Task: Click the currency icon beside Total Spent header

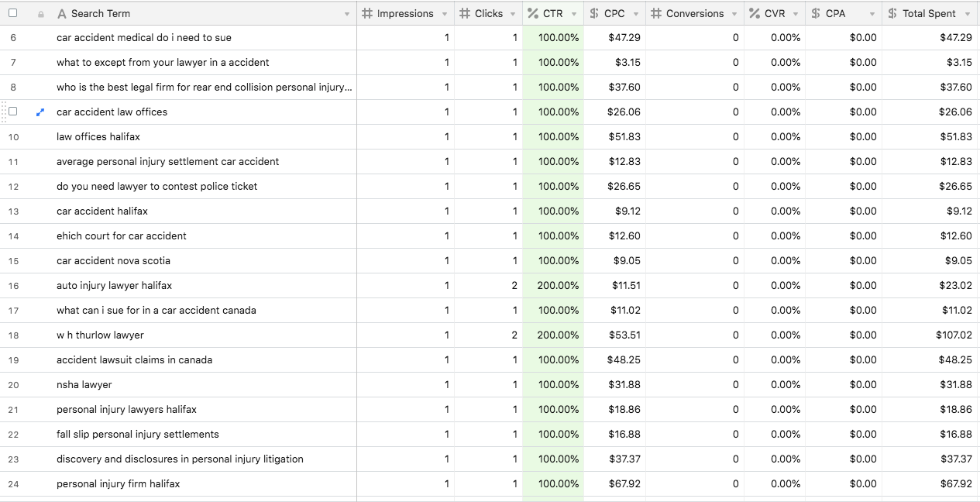Action: (x=892, y=13)
